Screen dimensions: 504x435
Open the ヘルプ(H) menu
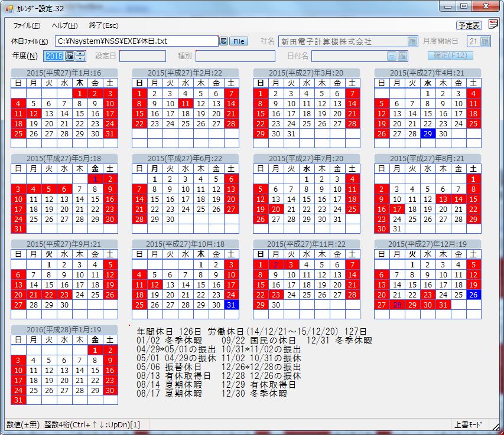pyautogui.click(x=64, y=25)
